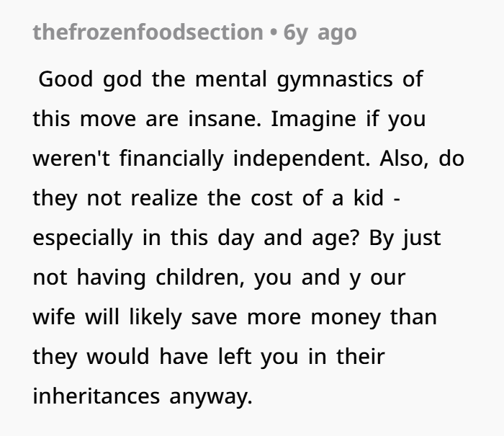
Task: Click the word "financially" in the comment
Action: tap(172, 159)
